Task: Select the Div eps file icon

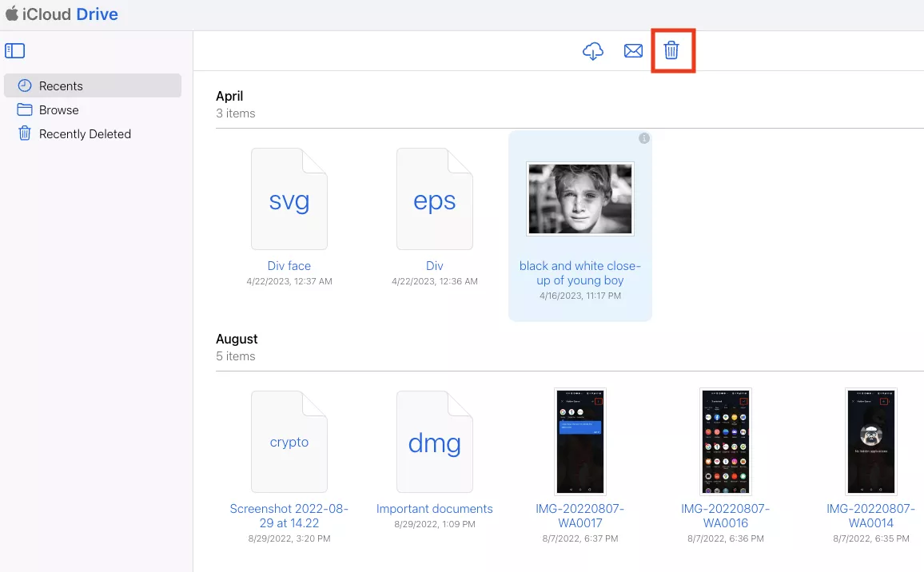Action: pos(434,199)
